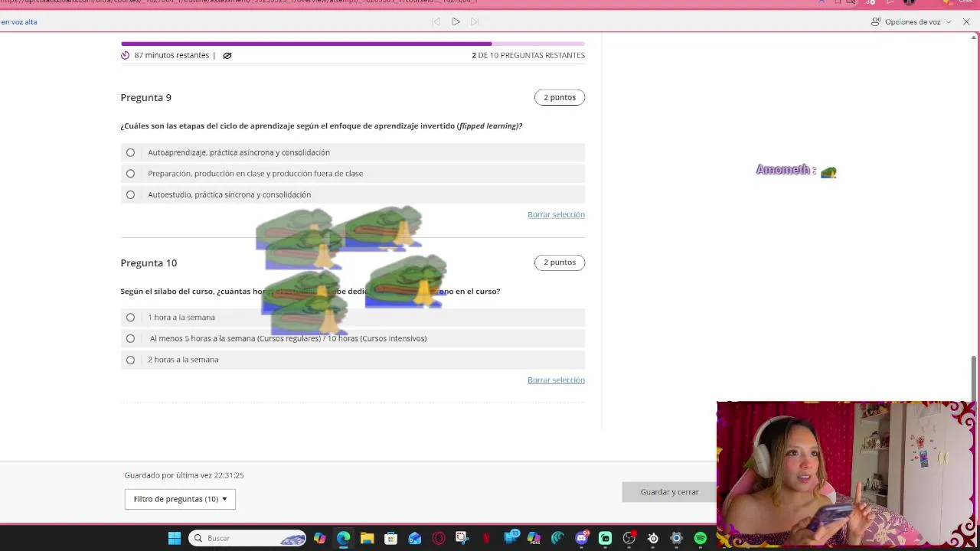Open voice options dropdown
This screenshot has height=551, width=980.
(911, 21)
